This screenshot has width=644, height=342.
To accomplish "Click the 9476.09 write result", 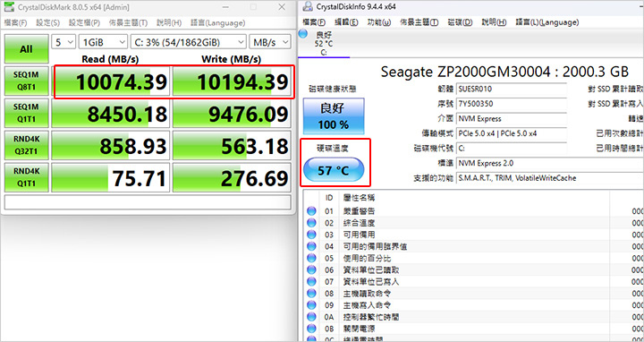I will coord(232,114).
